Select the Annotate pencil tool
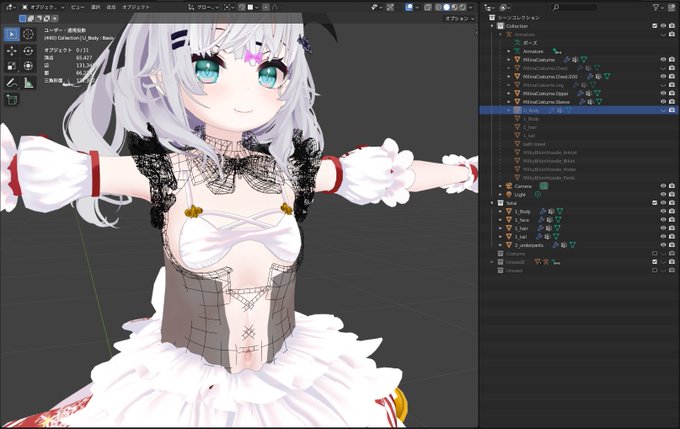Image resolution: width=680 pixels, height=429 pixels. (x=12, y=82)
